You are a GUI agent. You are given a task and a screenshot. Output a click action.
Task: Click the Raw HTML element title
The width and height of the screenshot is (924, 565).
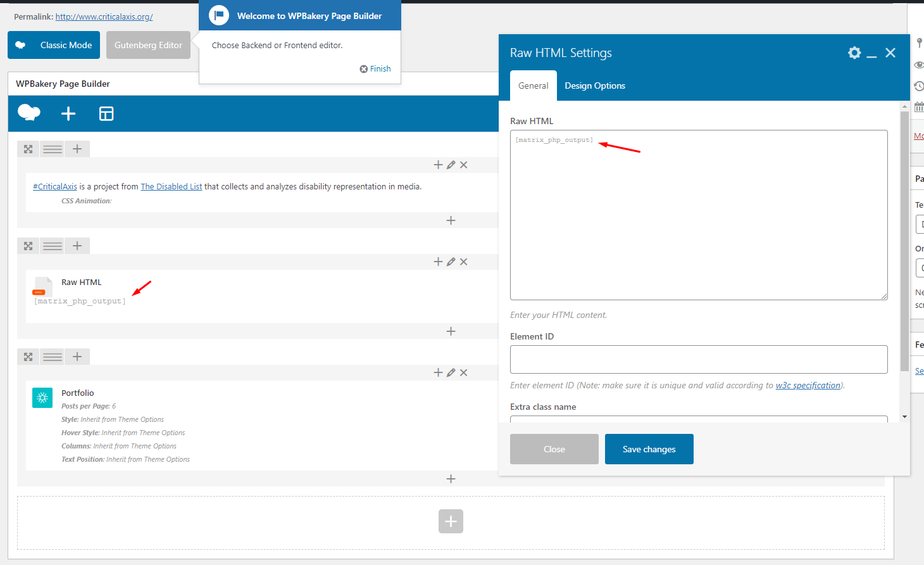[x=81, y=282]
